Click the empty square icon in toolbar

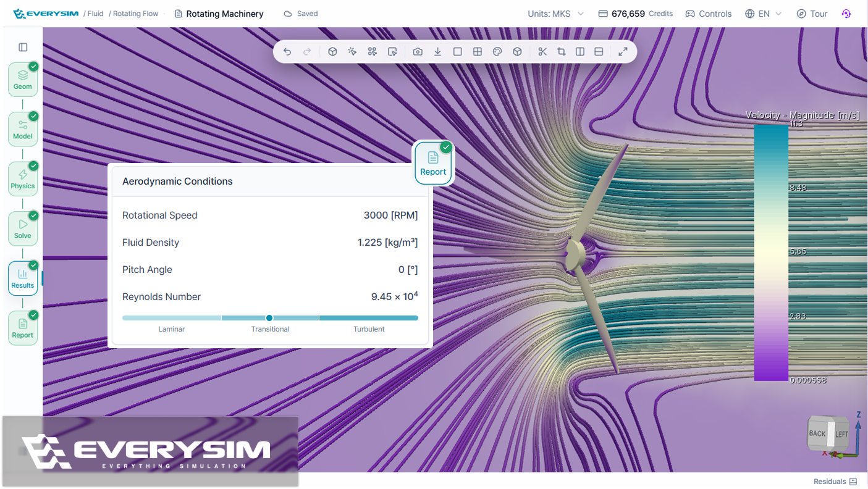(458, 52)
